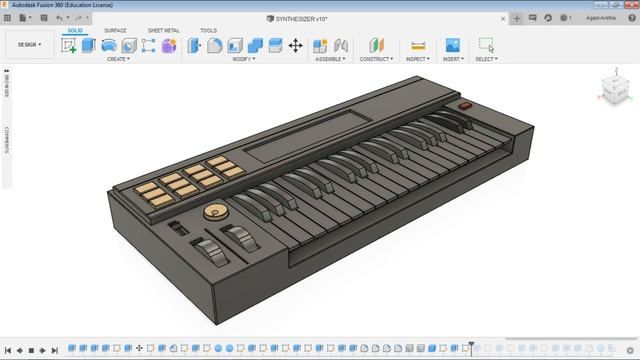This screenshot has height=360, width=640.
Task: Expand the Create menu
Action: (x=118, y=59)
